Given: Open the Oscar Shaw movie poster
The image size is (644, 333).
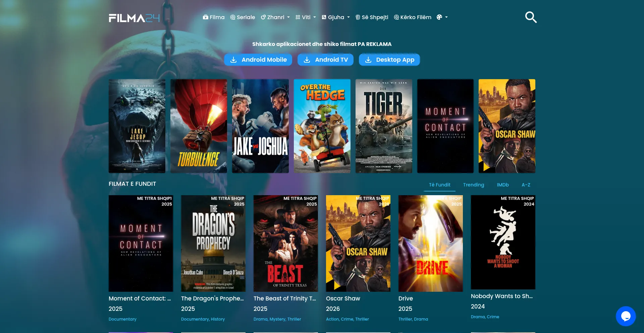Looking at the screenshot, I should click(358, 243).
